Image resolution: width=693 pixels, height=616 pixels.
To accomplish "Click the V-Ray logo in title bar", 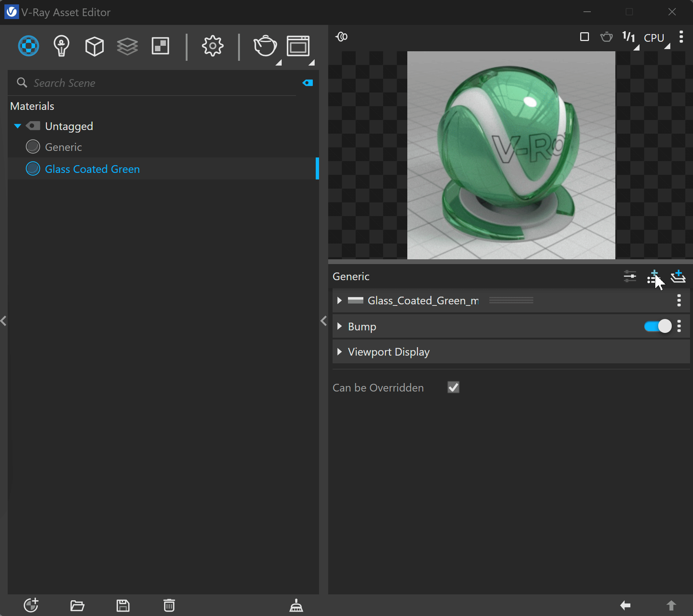I will point(11,12).
